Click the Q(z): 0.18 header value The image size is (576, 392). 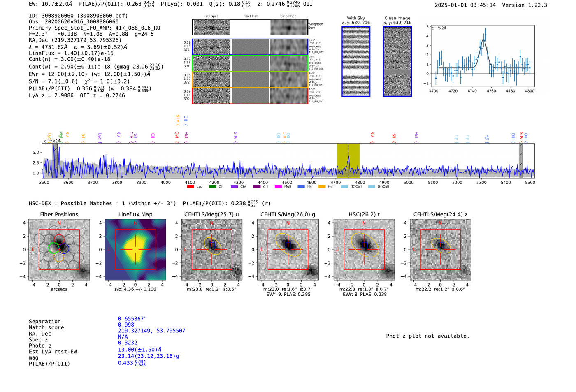tap(230, 4)
